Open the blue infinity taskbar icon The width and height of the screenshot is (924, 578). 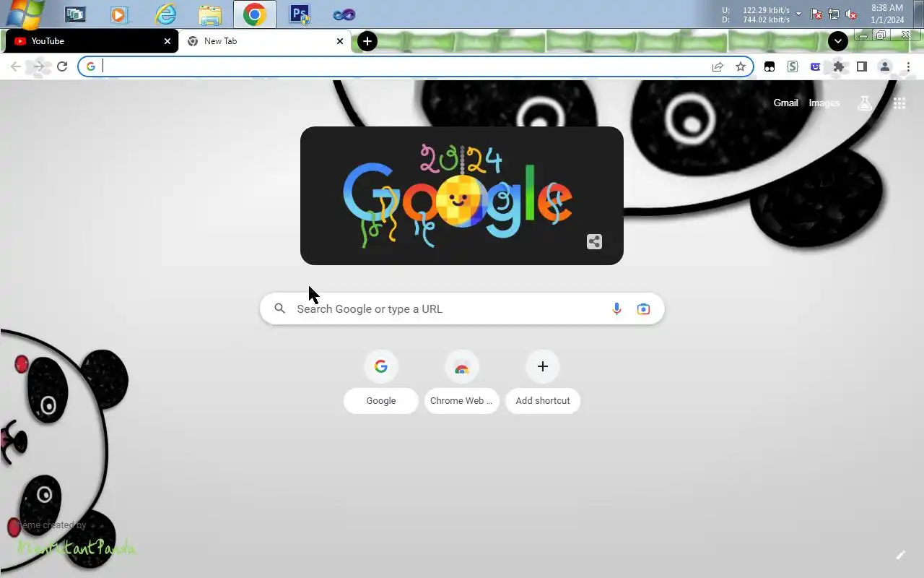pyautogui.click(x=344, y=14)
